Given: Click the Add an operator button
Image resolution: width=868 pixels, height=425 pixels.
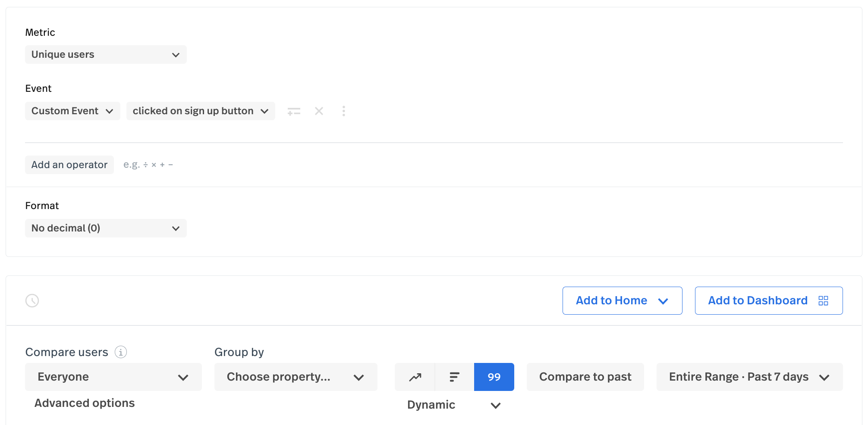Looking at the screenshot, I should [x=69, y=165].
